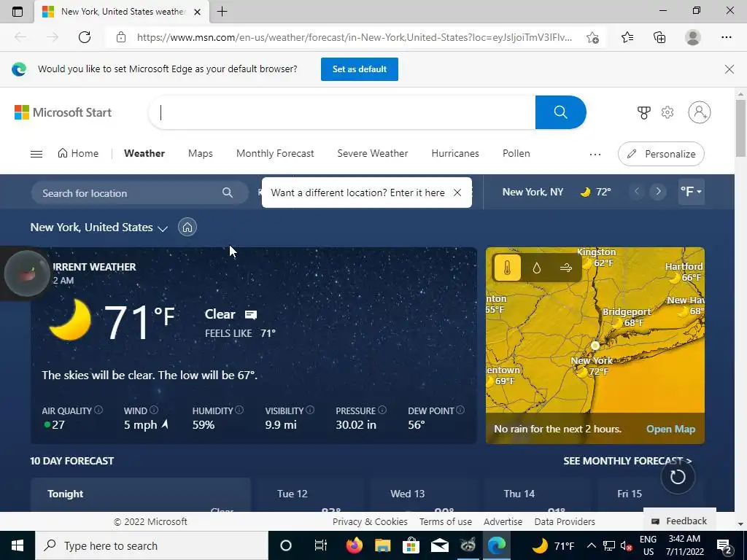747x560 pixels.
Task: Click the main web search box
Action: [342, 112]
